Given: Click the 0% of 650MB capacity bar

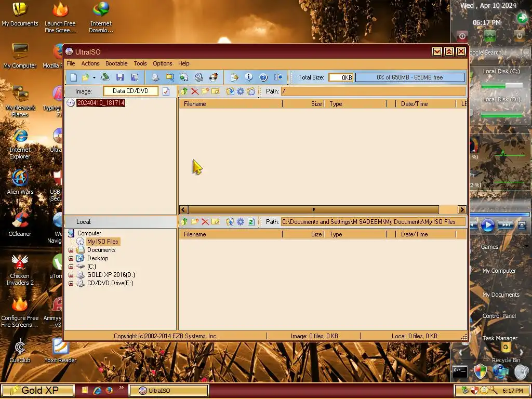Looking at the screenshot, I should [x=410, y=77].
